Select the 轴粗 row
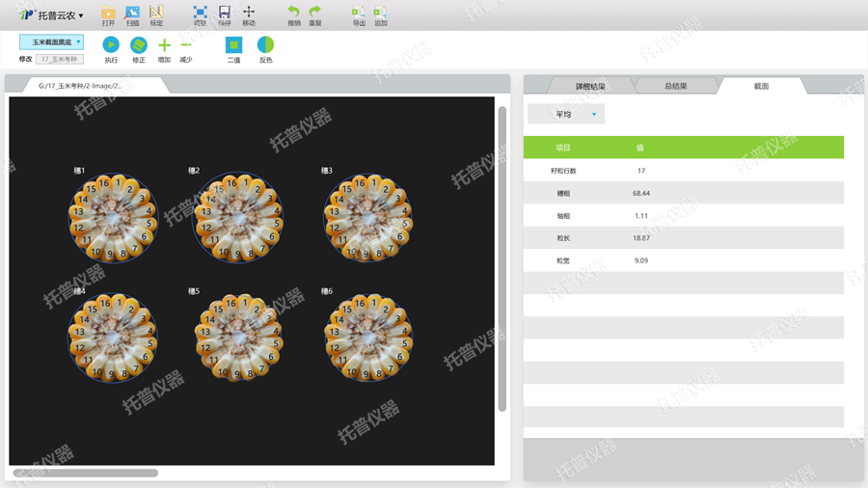 pos(684,216)
